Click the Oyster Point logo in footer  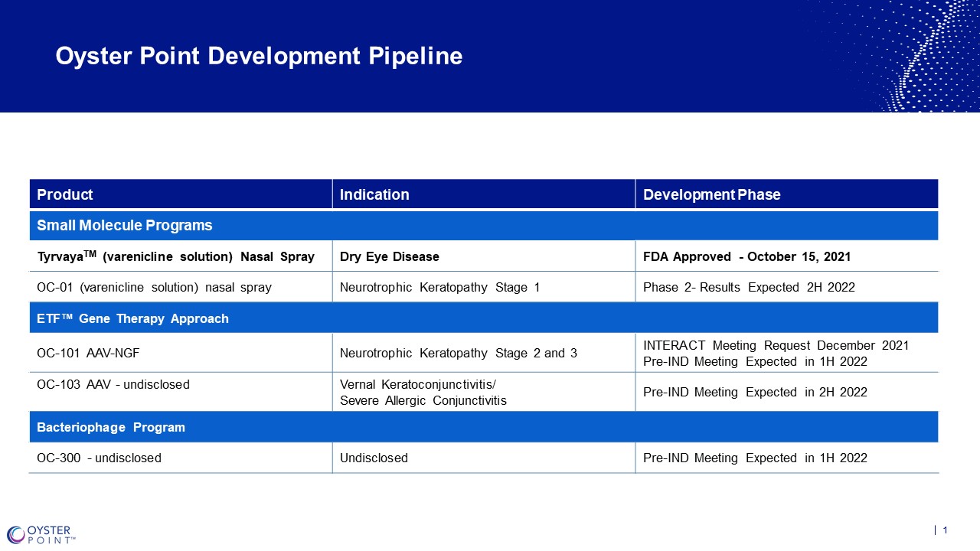41,534
